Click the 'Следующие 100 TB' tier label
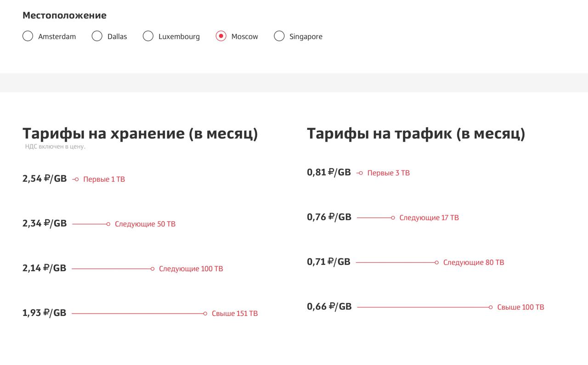 191,269
